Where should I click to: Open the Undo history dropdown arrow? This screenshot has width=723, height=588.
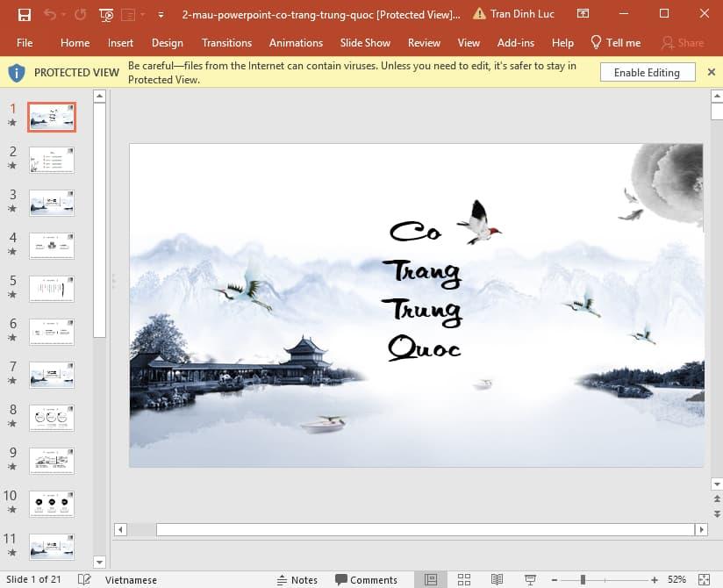[62, 15]
